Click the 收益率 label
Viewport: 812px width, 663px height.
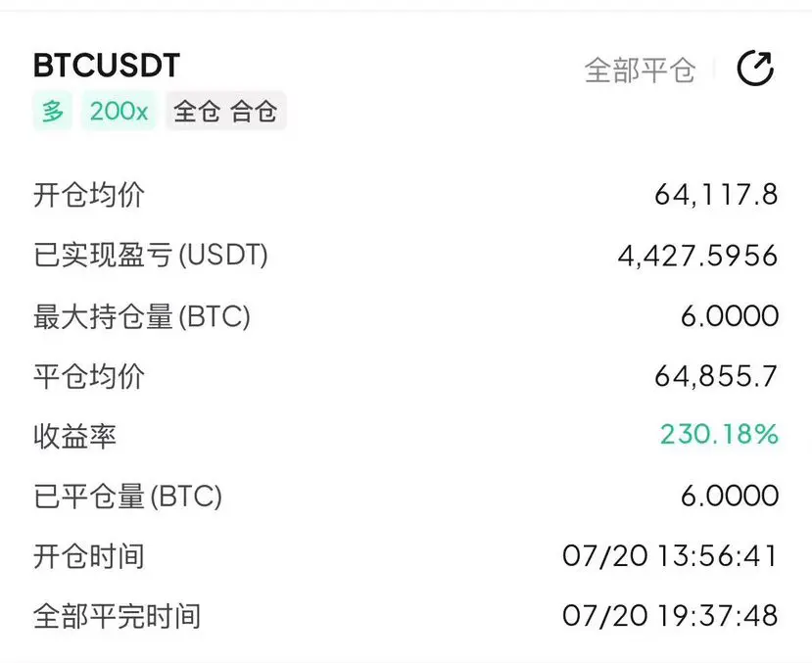point(75,436)
